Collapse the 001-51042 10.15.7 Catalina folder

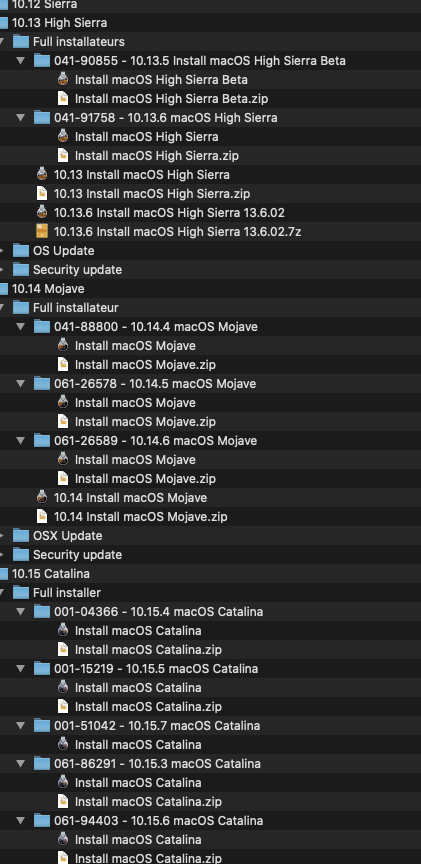(x=21, y=726)
